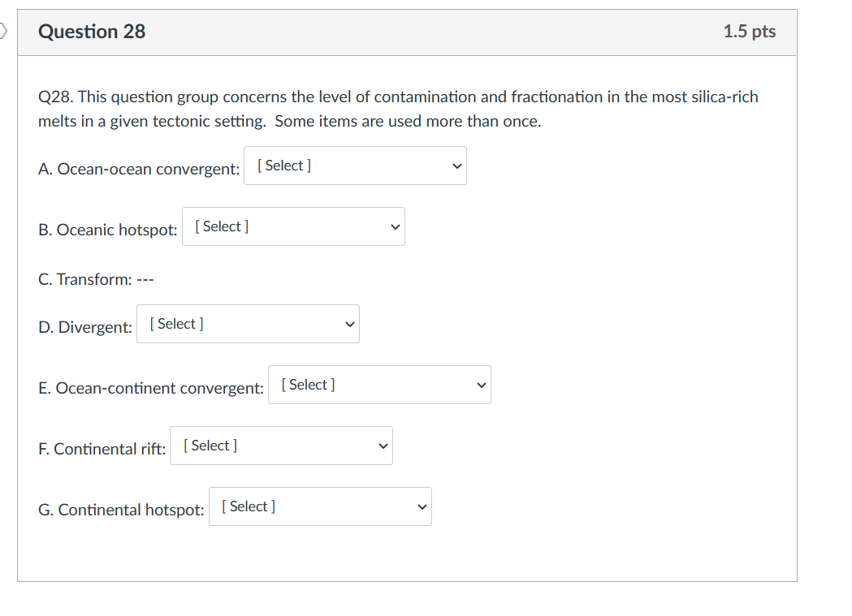Image resolution: width=852 pixels, height=616 pixels.
Task: Click the C. Transform label
Action: [x=95, y=279]
